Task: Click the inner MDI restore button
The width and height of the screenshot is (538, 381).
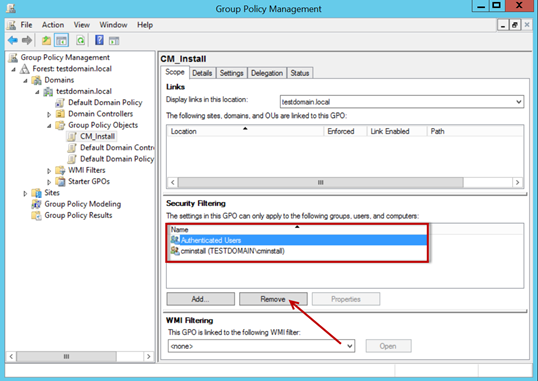Action: point(515,25)
